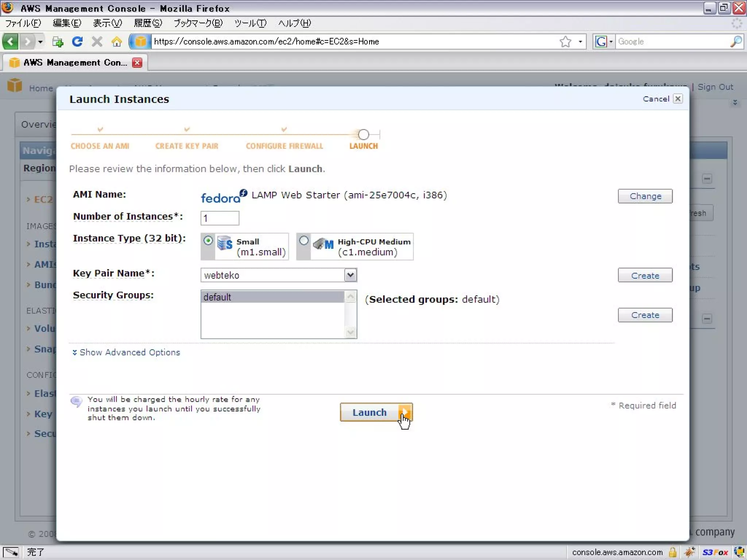Close the AWS Management Console tab
Viewport: 747px width, 560px height.
137,63
